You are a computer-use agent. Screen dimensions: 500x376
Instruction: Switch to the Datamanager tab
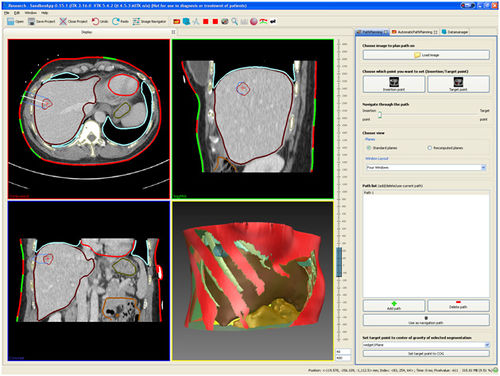click(x=455, y=32)
